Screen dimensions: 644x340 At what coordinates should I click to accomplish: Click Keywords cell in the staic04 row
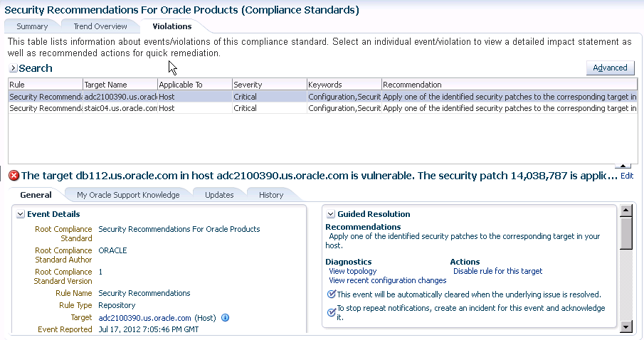click(344, 108)
